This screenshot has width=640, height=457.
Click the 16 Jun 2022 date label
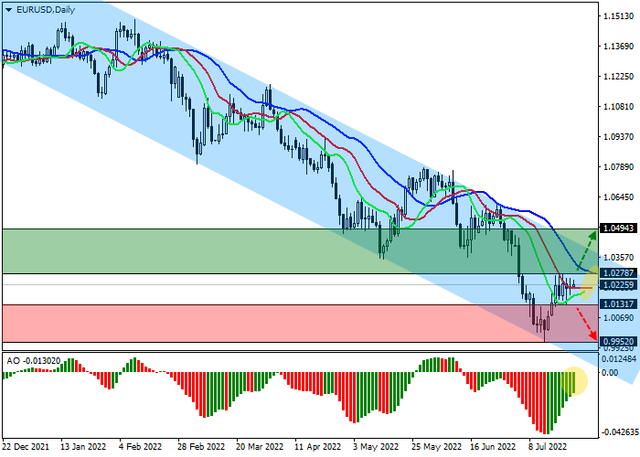[x=493, y=447]
